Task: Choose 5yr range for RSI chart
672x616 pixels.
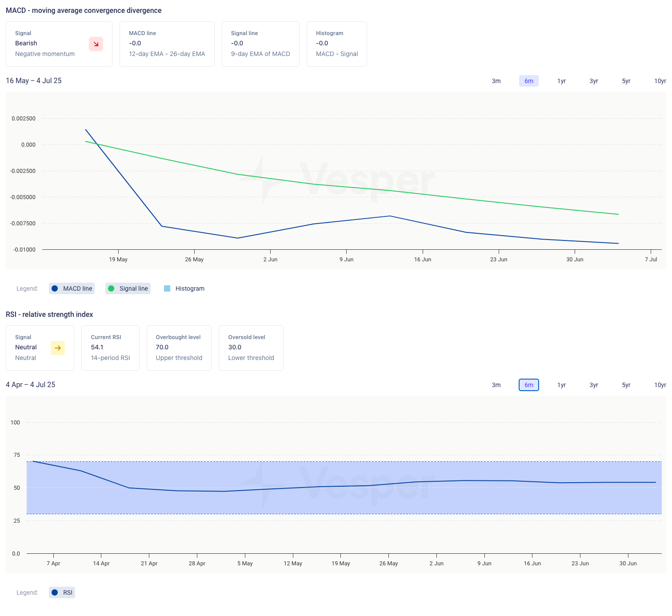Action: click(x=626, y=385)
